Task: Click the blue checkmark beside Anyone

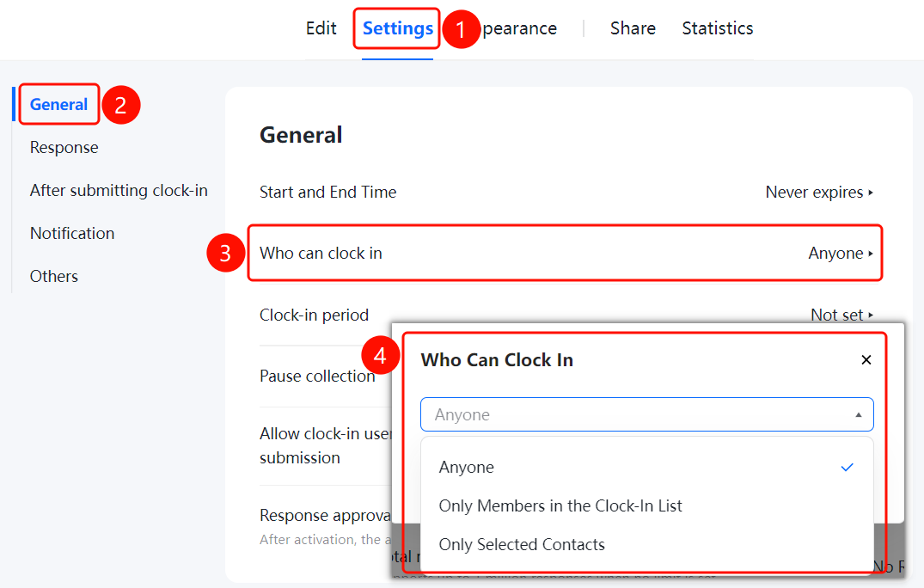Action: pyautogui.click(x=847, y=467)
